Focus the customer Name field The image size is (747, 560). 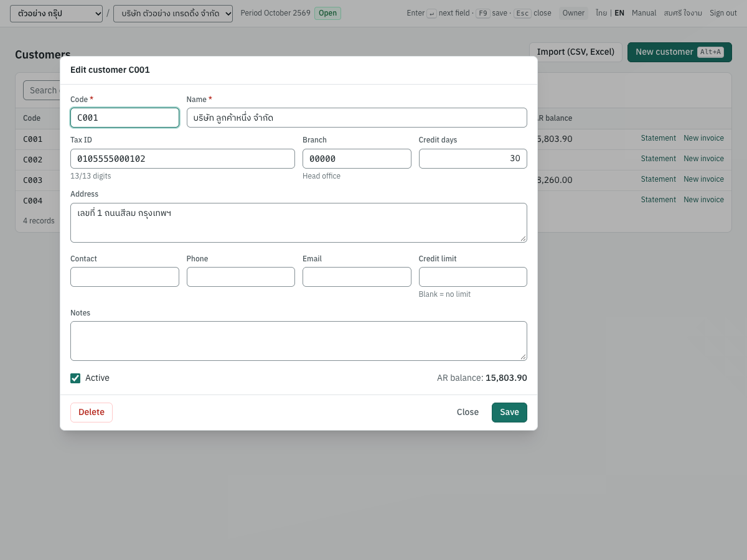357,118
